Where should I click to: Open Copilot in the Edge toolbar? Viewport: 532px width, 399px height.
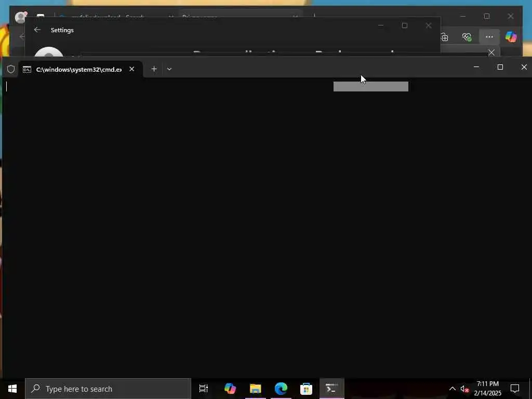coord(511,37)
